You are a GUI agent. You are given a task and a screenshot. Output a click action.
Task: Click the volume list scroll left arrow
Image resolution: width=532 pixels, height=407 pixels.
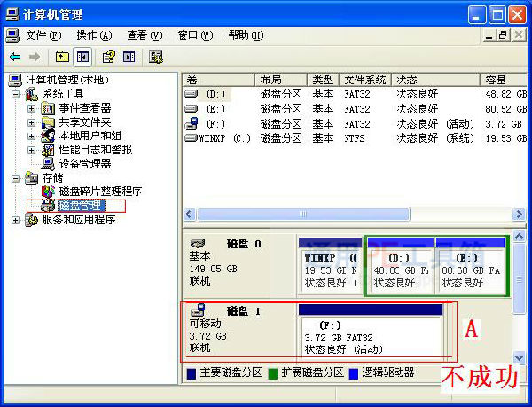click(x=190, y=214)
